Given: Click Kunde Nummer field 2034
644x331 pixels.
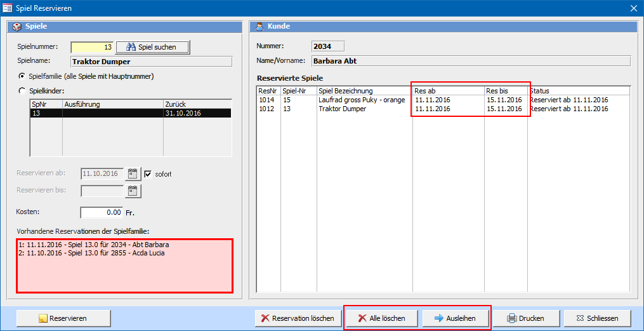Looking at the screenshot, I should (328, 46).
